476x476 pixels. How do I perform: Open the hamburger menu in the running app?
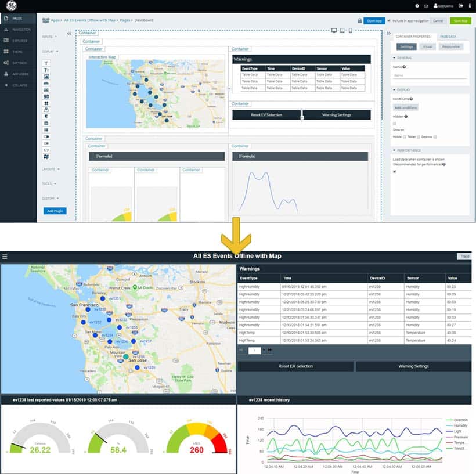click(5, 257)
